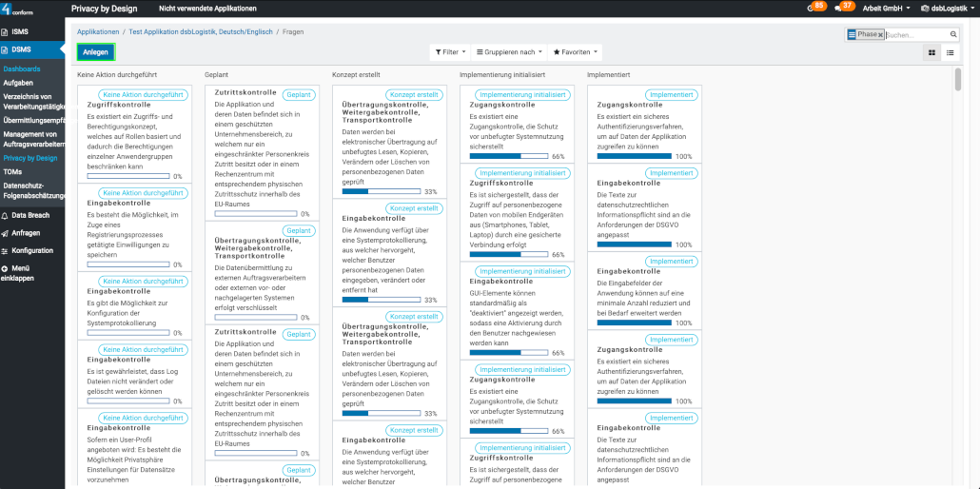
Task: Click the conform logo in top-left corner
Action: (19, 9)
